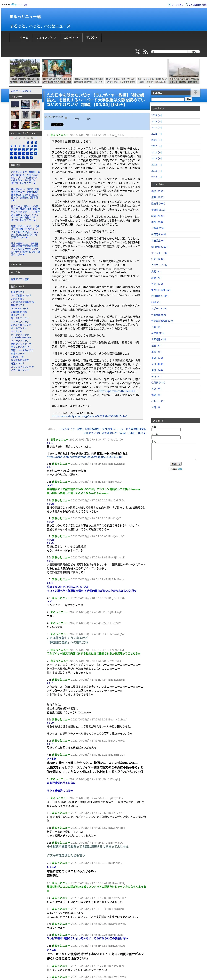Focus the 記事検索 text input

[x=167, y=99]
